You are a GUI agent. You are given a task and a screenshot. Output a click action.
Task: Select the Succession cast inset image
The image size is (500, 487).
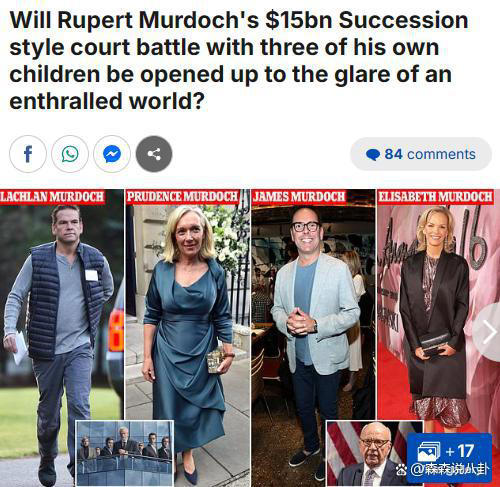point(125,453)
